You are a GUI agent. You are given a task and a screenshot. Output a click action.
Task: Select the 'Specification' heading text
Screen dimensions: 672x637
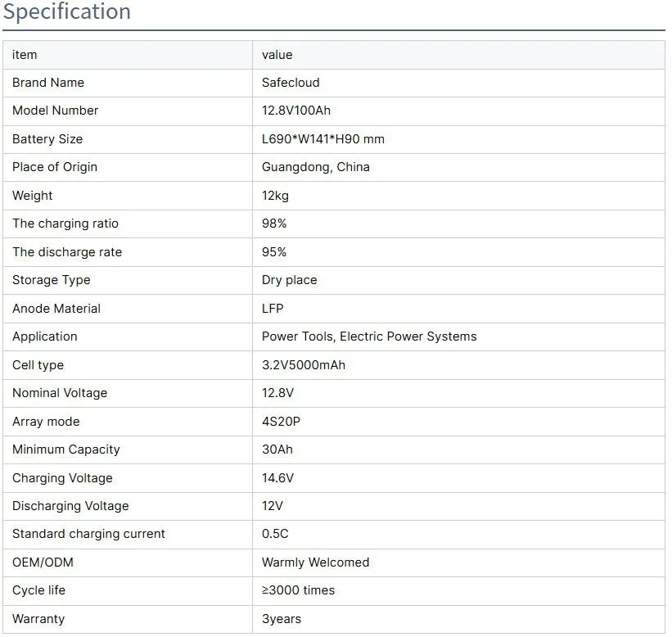[x=67, y=11]
